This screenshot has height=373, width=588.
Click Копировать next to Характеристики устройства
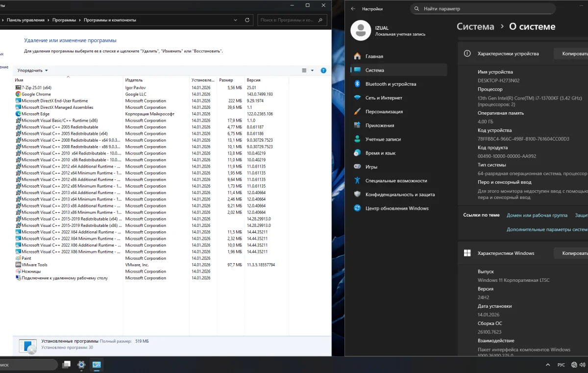tap(573, 54)
